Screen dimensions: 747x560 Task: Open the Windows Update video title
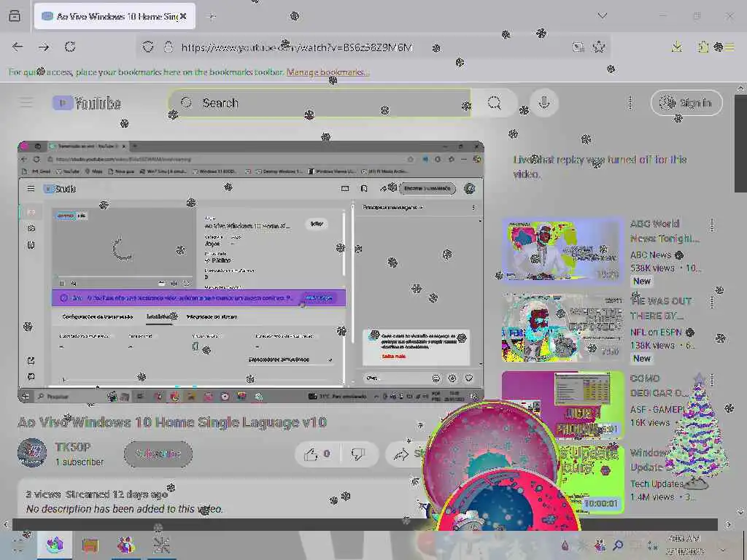648,459
